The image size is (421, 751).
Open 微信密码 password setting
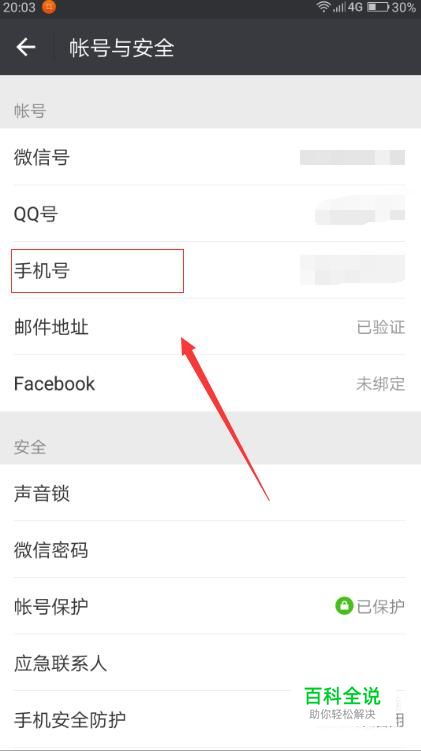pyautogui.click(x=210, y=549)
